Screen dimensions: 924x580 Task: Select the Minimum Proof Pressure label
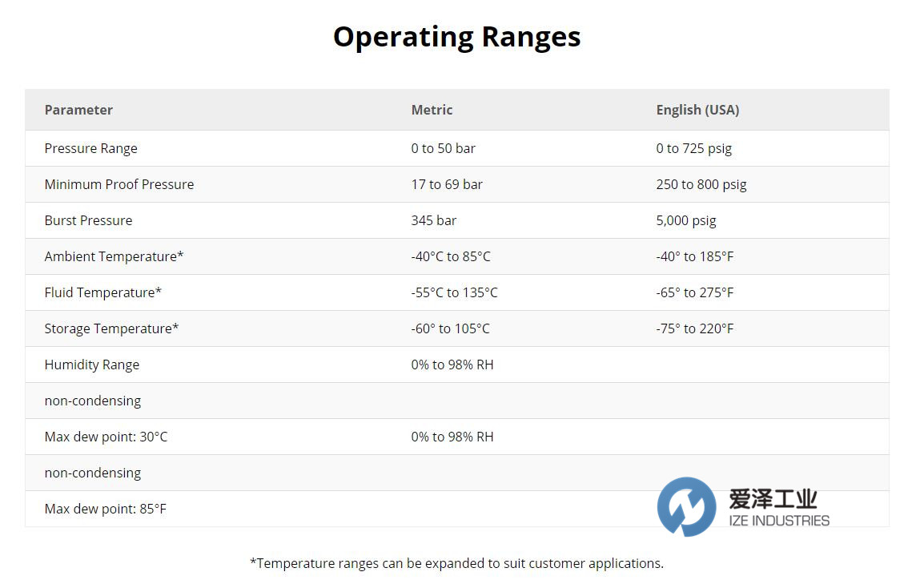[x=119, y=184]
